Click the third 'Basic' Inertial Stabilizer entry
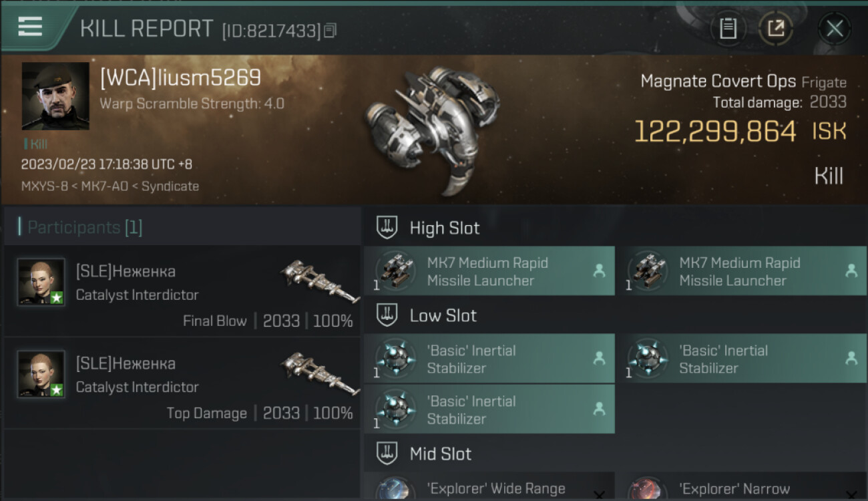Screen dimensions: 868x501 click(x=489, y=409)
